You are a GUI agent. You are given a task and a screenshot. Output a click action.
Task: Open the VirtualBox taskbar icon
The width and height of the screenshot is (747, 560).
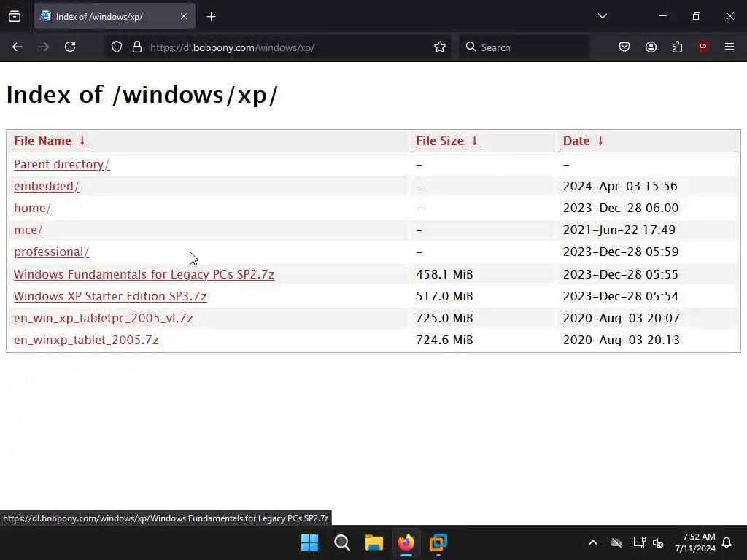point(438,542)
